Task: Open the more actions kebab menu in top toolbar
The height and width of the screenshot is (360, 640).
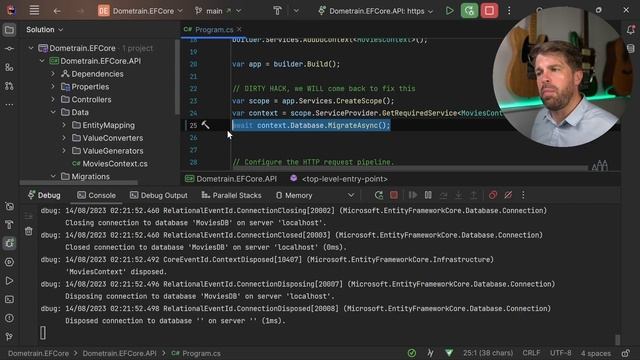Action: (509, 11)
